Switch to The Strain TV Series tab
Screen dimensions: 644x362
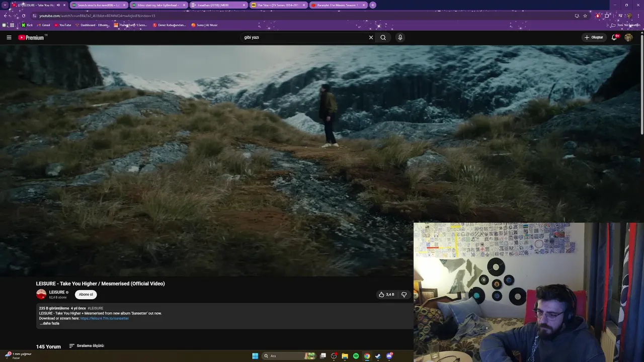[x=278, y=5]
